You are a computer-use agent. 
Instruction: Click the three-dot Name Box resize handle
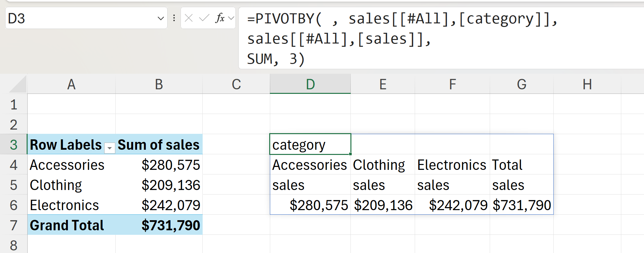174,18
